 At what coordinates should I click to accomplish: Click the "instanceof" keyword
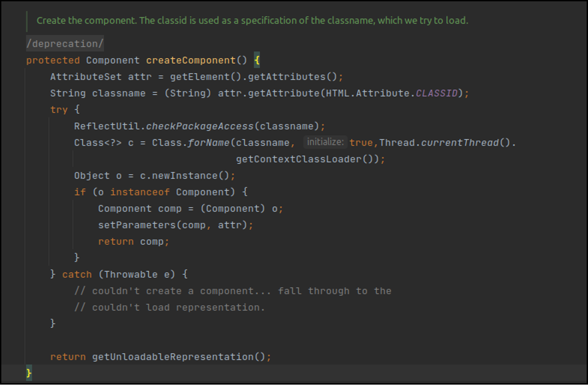pos(140,192)
